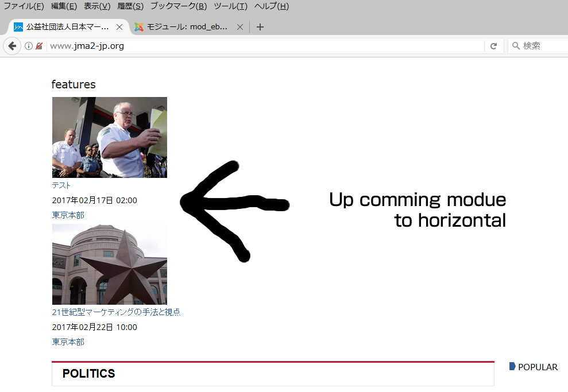Reload the page with the refresh icon
The height and width of the screenshot is (392, 568).
[x=493, y=46]
